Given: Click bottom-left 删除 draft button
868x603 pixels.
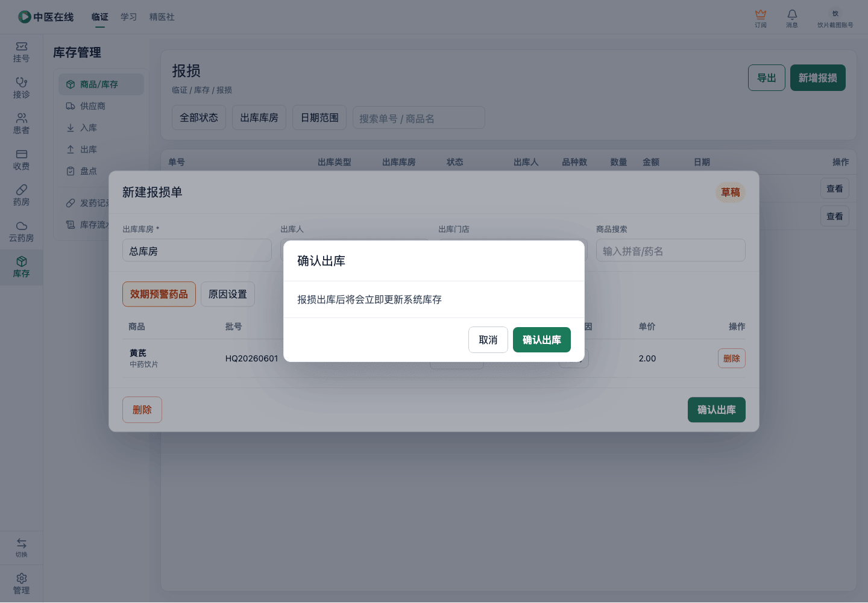Looking at the screenshot, I should (142, 410).
